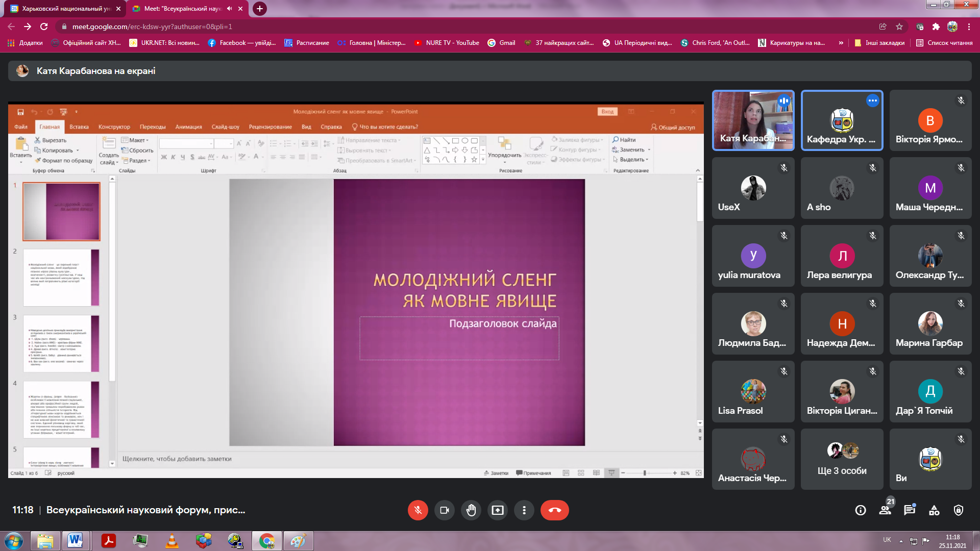Open more options three-dot menu
This screenshot has height=551, width=980.
[x=524, y=510]
